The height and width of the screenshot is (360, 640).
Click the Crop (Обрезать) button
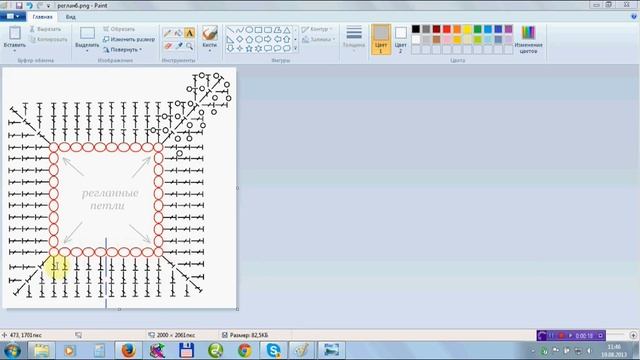[119, 29]
